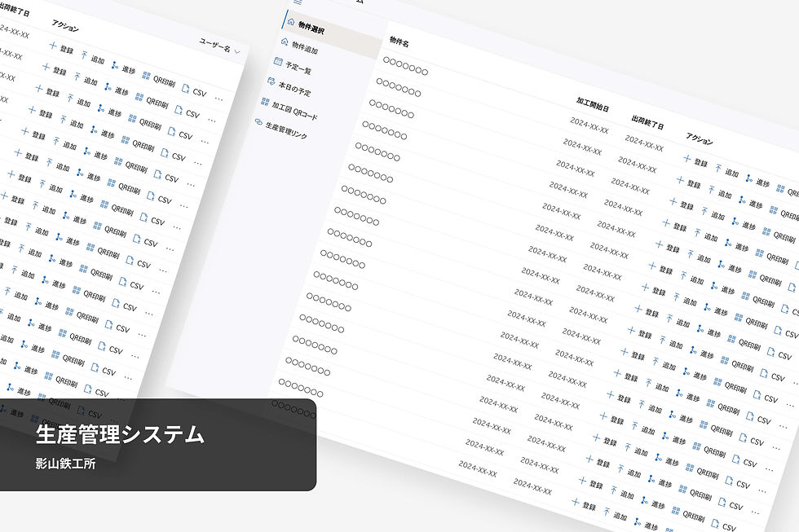
Task: Click the 進捗 branch icon in the left window's first row
Action: (115, 65)
